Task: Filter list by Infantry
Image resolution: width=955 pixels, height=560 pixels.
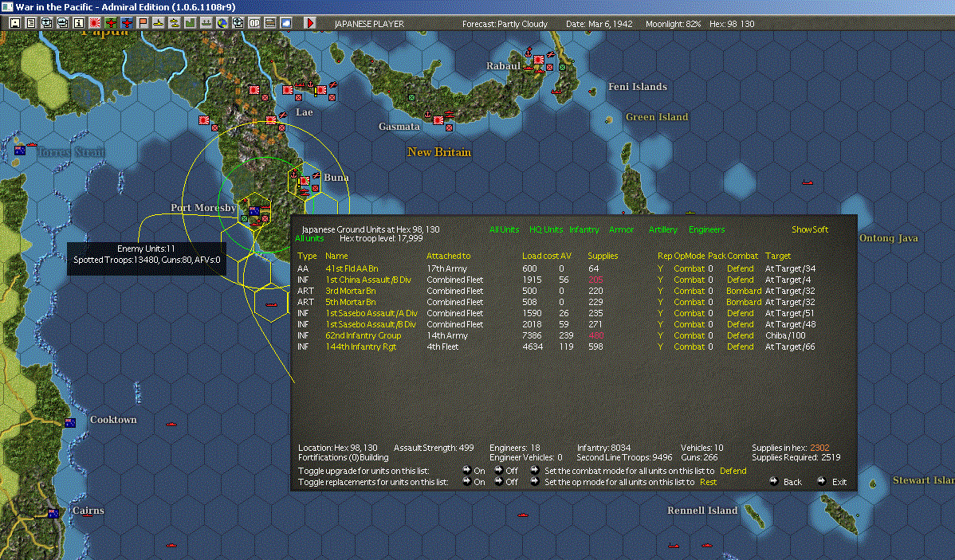Action: tap(584, 229)
